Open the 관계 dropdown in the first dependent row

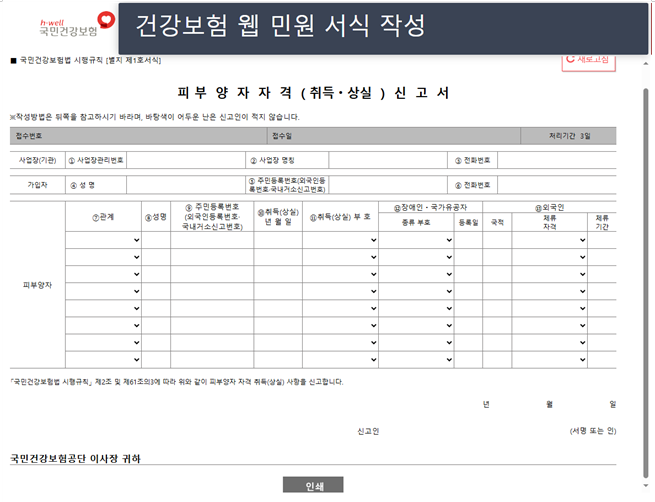[103, 240]
